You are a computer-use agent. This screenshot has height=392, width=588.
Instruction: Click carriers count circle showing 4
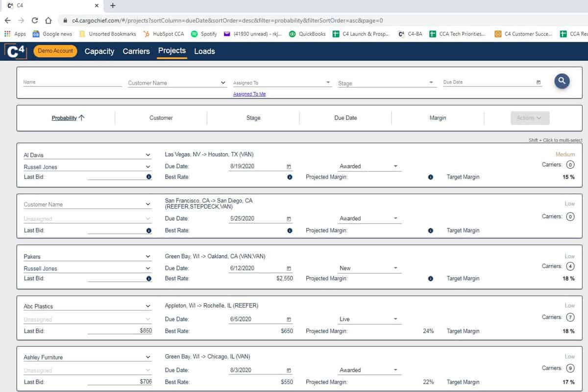(570, 266)
